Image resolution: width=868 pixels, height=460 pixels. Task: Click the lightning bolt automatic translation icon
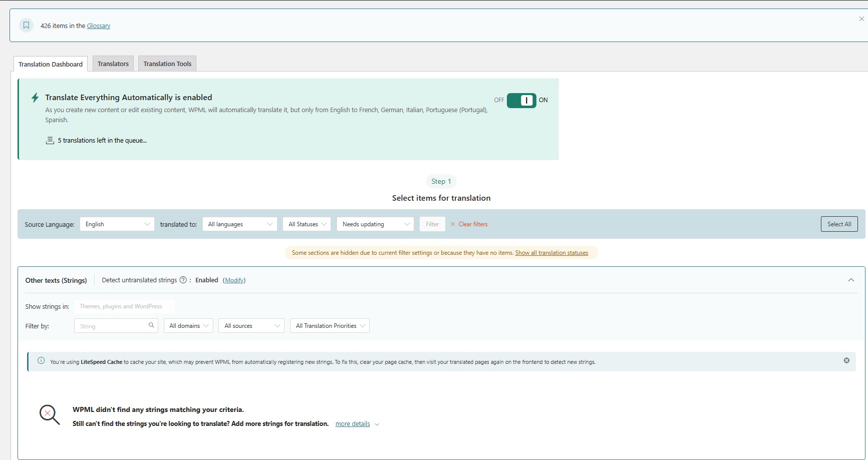click(35, 98)
